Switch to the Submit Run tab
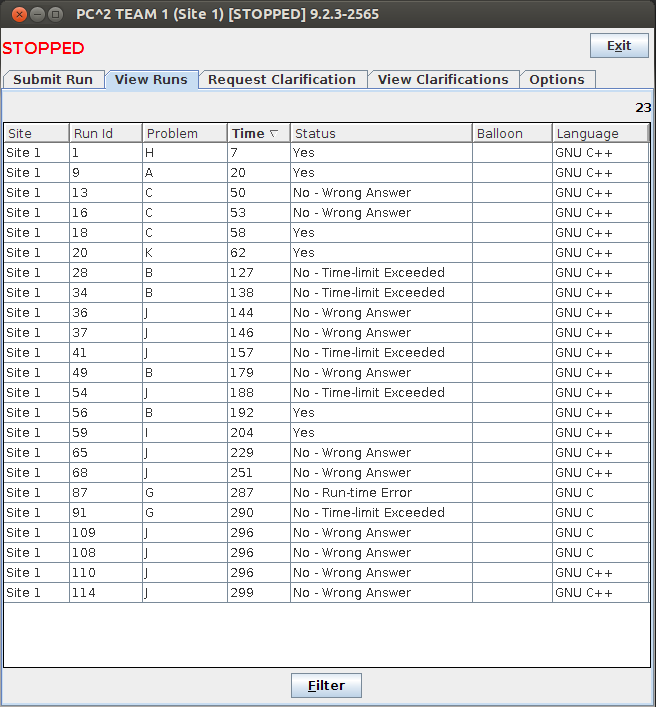 [53, 80]
